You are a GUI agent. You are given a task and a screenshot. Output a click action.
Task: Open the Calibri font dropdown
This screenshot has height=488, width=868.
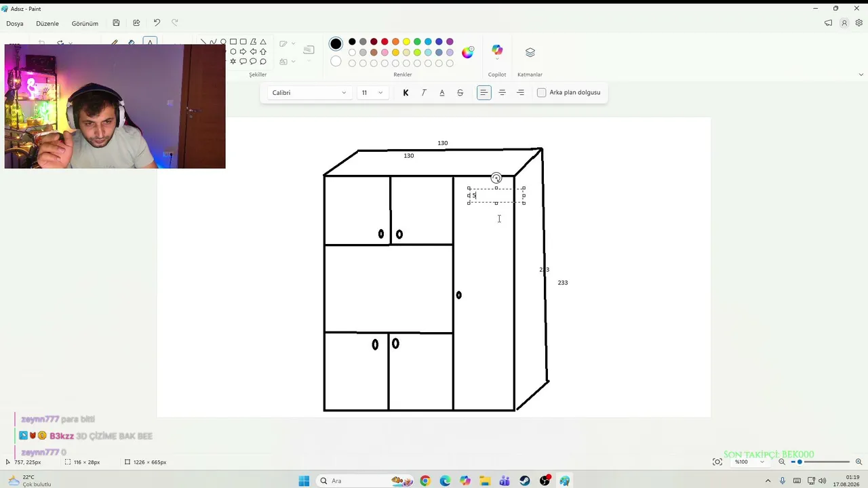coord(309,93)
